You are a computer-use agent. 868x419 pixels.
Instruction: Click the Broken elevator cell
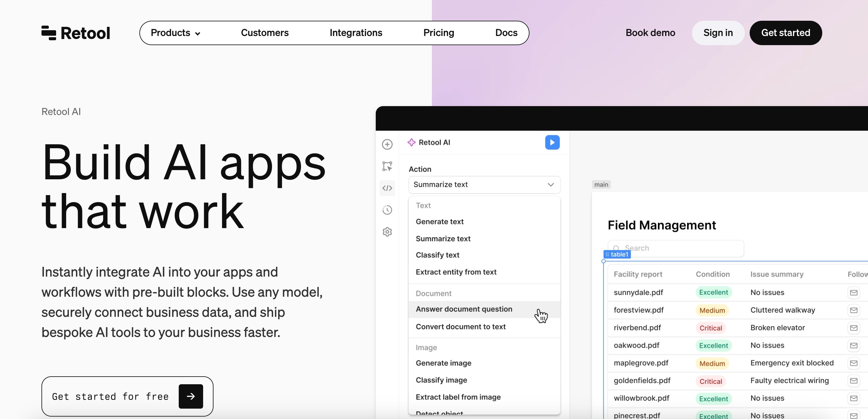tap(777, 328)
